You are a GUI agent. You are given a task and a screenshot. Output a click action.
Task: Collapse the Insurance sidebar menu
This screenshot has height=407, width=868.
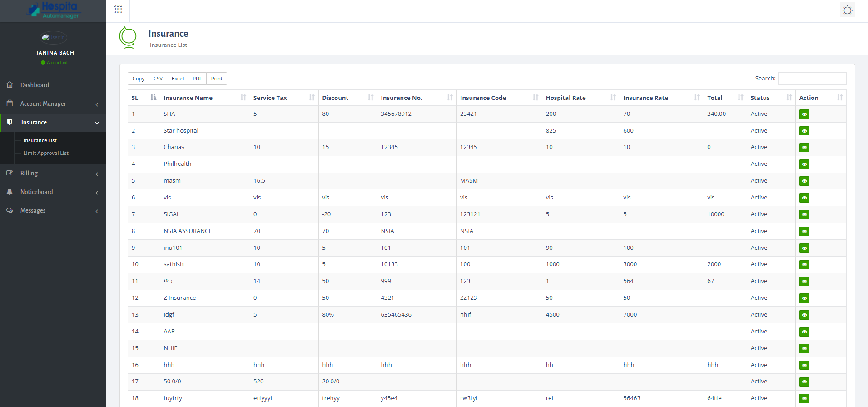[53, 122]
